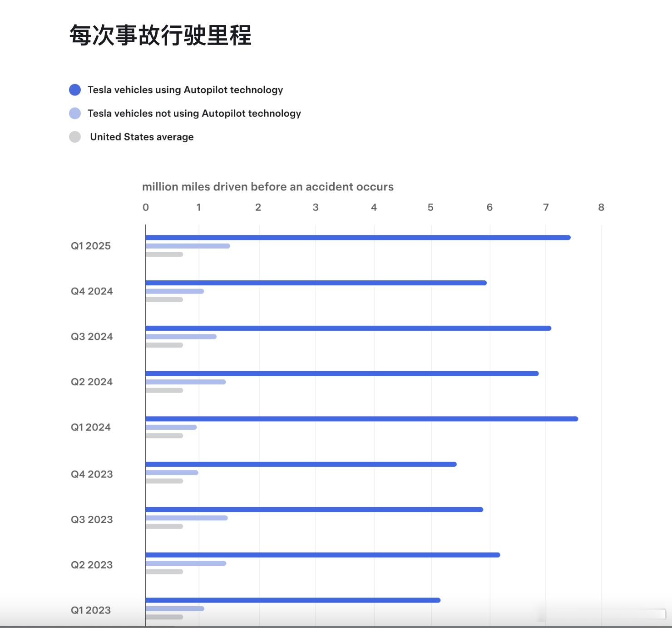Click the Q4 2023 row label

click(x=92, y=474)
